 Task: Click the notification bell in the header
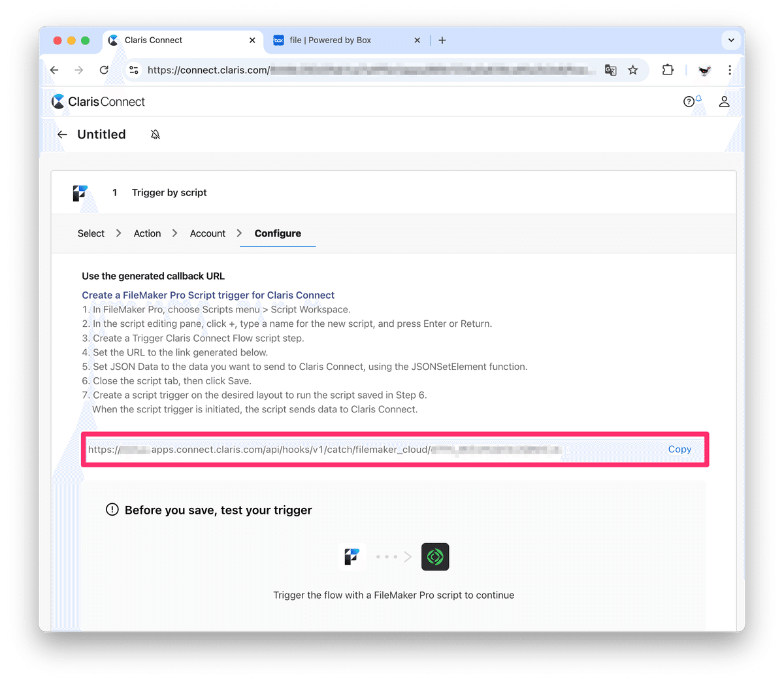(x=697, y=98)
